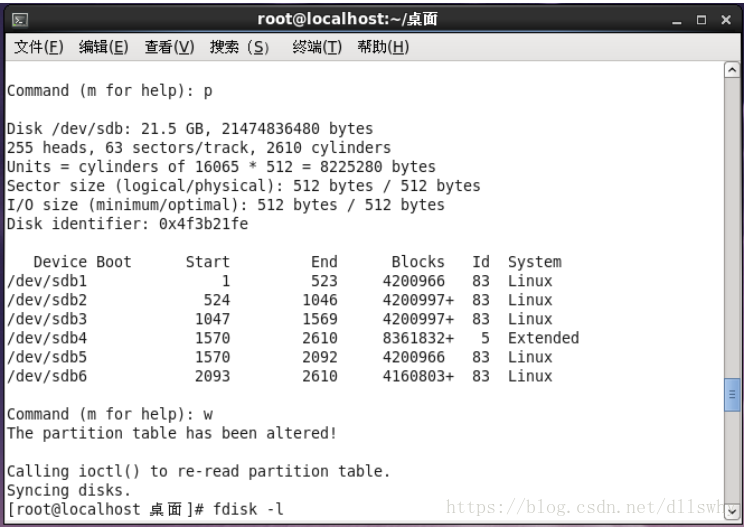This screenshot has height=527, width=747.
Task: Click the End value 1046
Action: 320,300
